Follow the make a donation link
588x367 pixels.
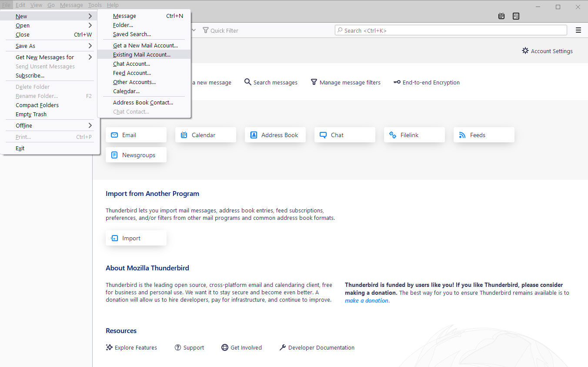point(366,300)
